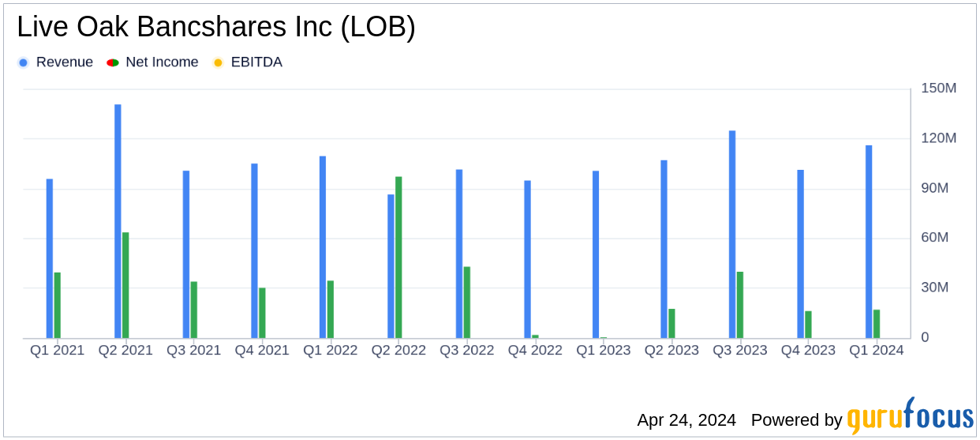This screenshot has width=980, height=440.
Task: Click the 120M y-axis value
Action: (x=938, y=138)
